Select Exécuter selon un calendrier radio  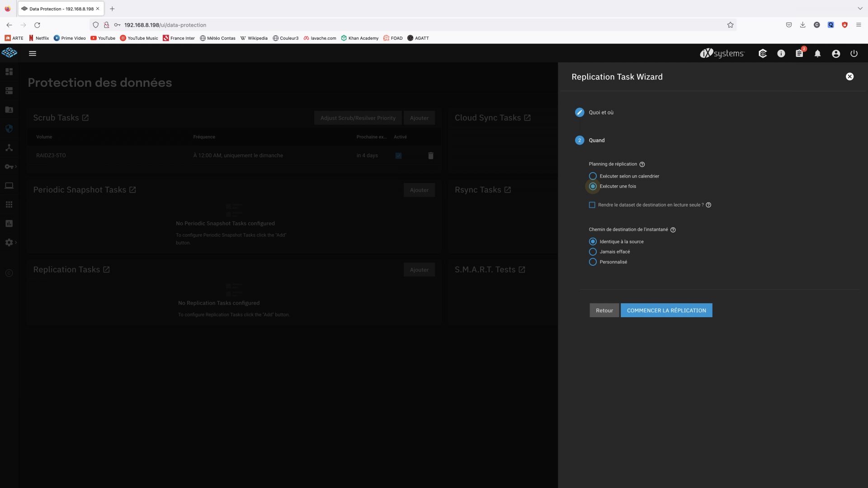tap(593, 176)
